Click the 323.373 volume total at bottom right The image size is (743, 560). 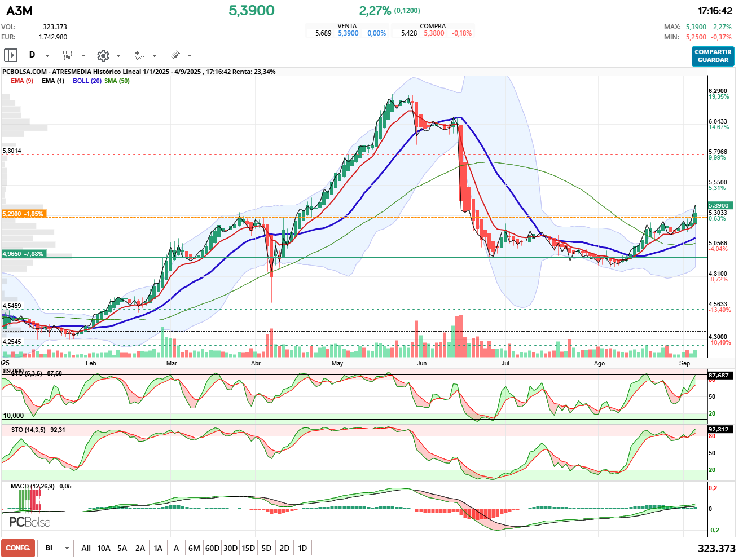(x=716, y=549)
